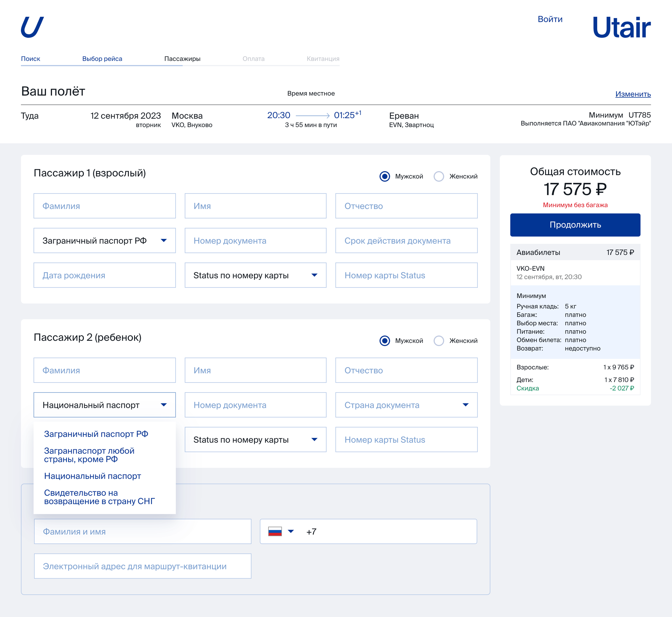Choose Заграничный паспорт РФ from the list
Screen dimensions: 672x617
point(96,434)
